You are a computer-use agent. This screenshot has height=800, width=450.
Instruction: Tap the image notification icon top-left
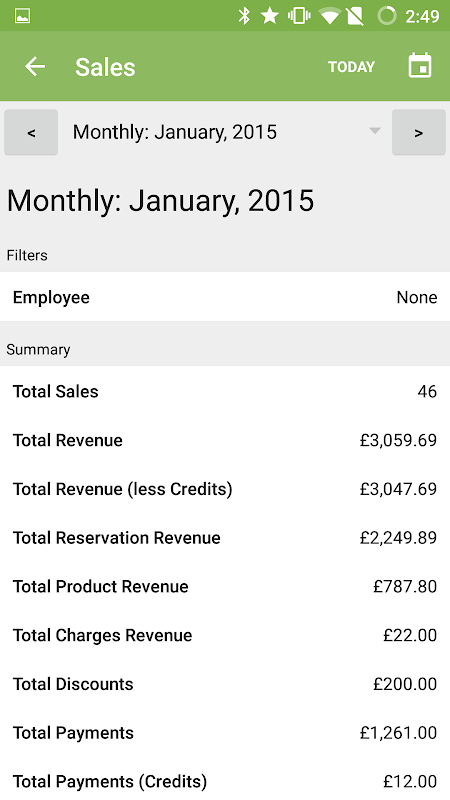point(22,16)
